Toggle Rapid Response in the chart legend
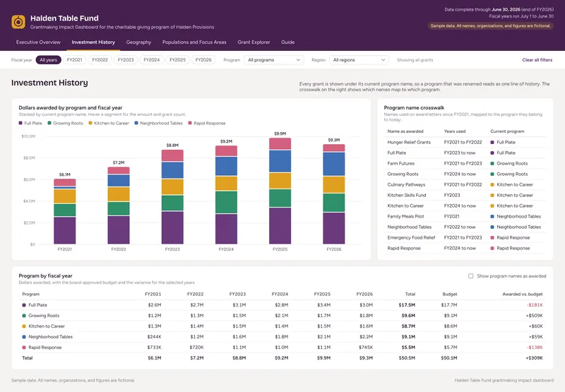This screenshot has width=565, height=392. [x=207, y=123]
